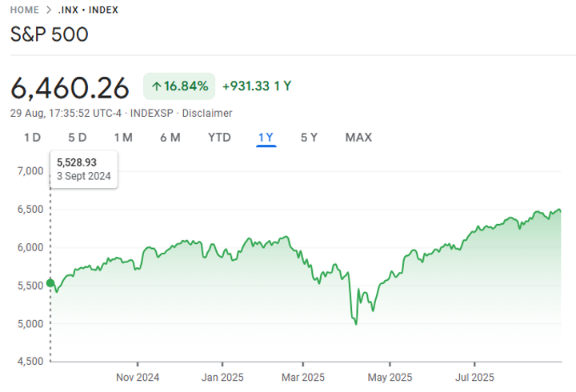This screenshot has height=392, width=576.
Task: Click the .INX • INDEX breadcrumb
Action: pyautogui.click(x=88, y=10)
